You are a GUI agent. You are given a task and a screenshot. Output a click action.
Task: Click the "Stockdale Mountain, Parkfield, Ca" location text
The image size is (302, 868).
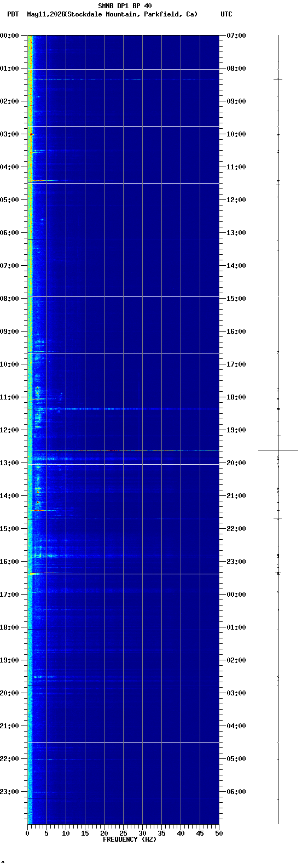[x=131, y=14]
